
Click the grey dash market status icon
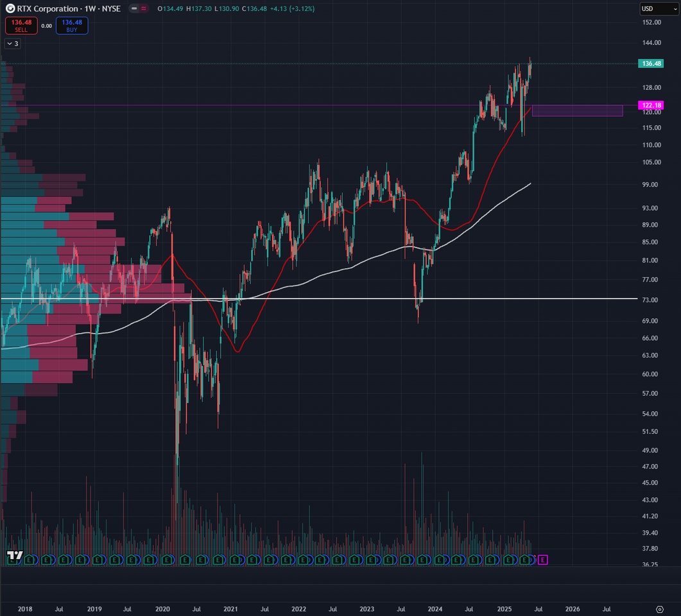[134, 8]
